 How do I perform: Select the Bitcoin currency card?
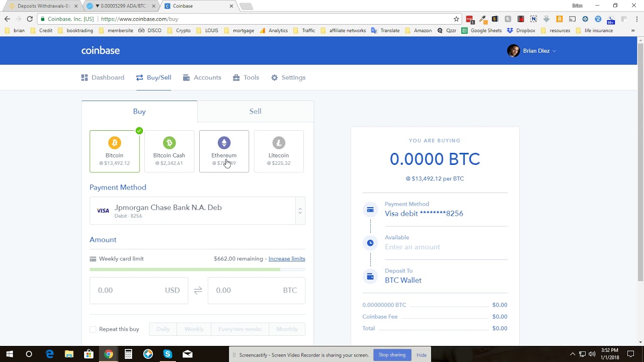coord(115,151)
